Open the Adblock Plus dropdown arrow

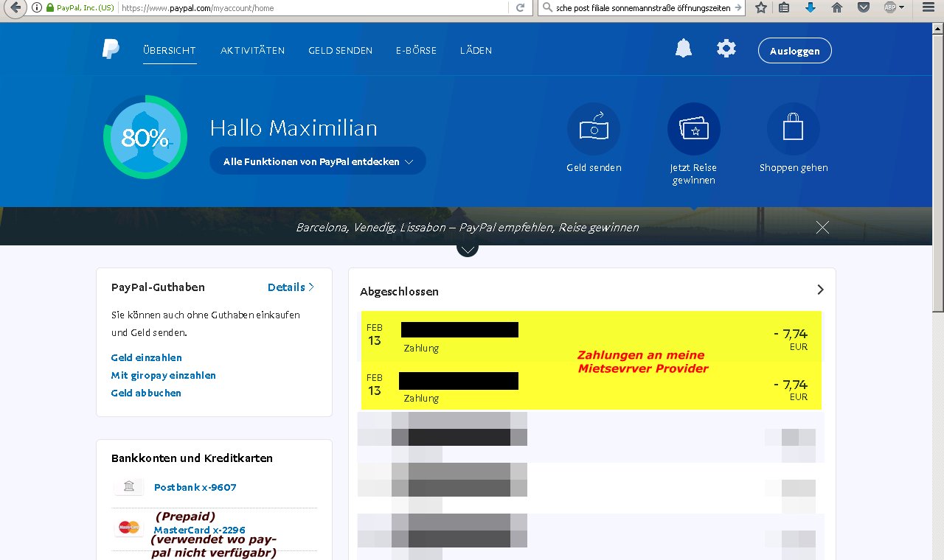(x=901, y=7)
